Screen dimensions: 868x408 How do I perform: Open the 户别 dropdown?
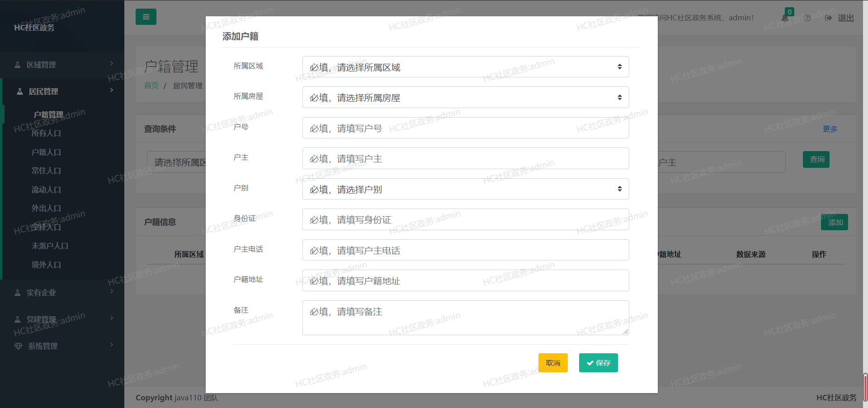pos(466,189)
